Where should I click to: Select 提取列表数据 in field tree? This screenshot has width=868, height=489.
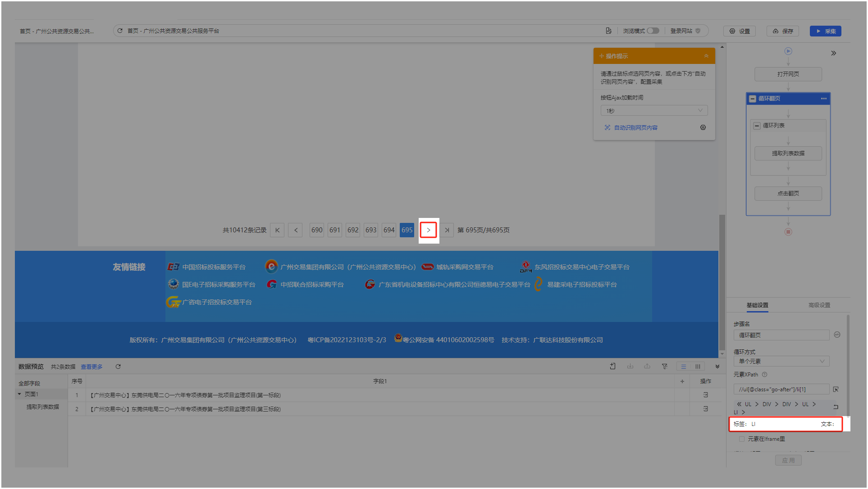coord(43,407)
